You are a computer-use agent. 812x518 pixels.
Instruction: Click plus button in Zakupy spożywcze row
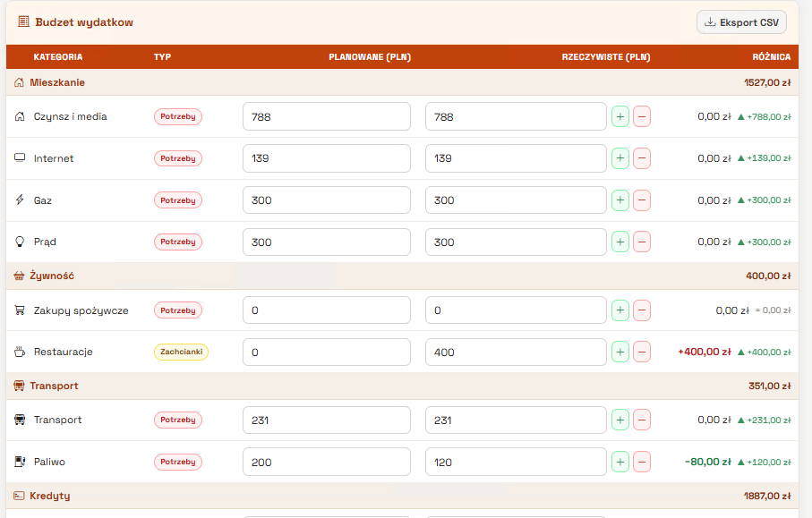coord(620,310)
